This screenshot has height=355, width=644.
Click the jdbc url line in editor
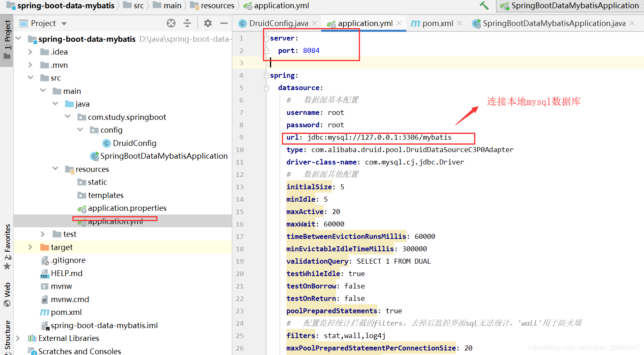pos(369,137)
